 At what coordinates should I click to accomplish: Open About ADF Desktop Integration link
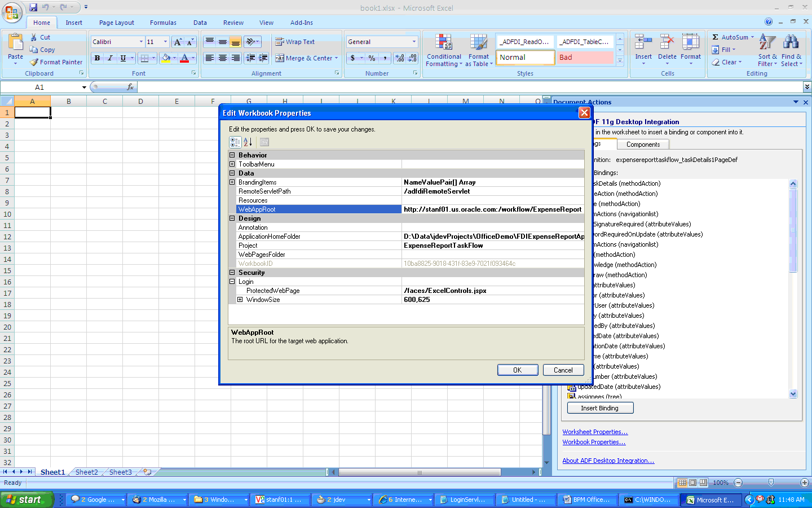(x=608, y=461)
